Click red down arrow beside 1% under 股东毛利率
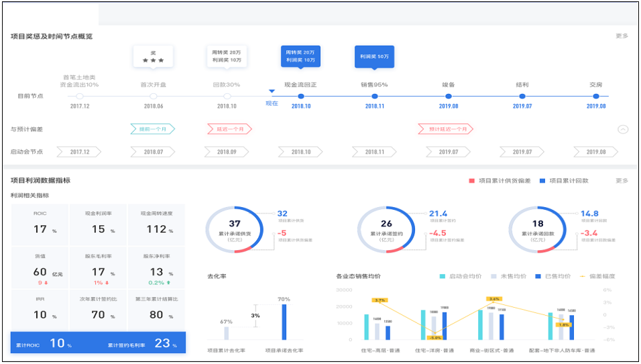 [107, 283]
